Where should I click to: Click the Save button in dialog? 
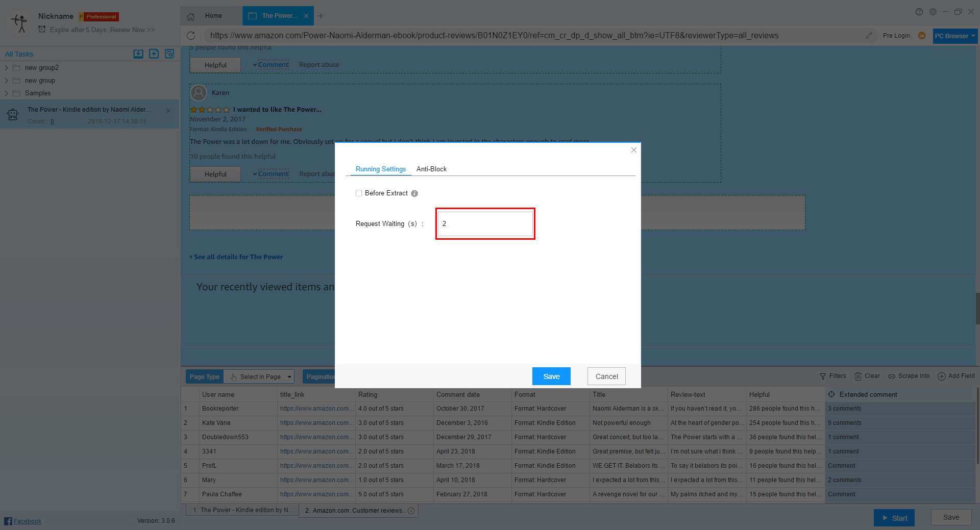pyautogui.click(x=551, y=376)
